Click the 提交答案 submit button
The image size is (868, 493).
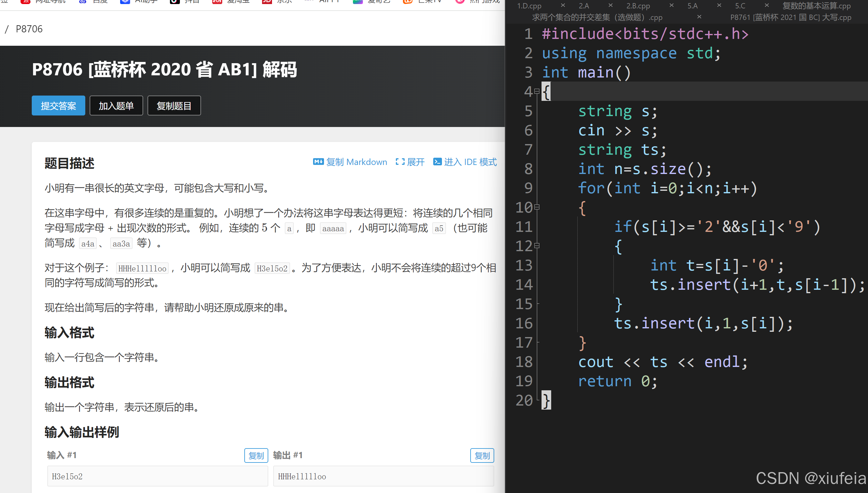coord(58,106)
